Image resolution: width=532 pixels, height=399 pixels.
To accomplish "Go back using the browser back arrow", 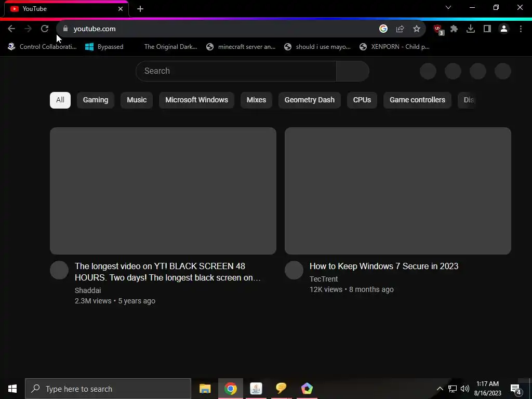I will pos(11,29).
